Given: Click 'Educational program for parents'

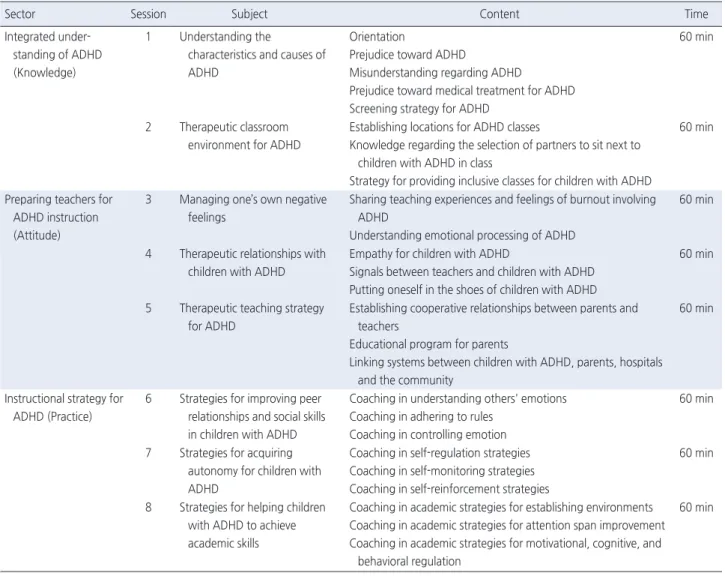Looking at the screenshot, I should click(x=429, y=344).
